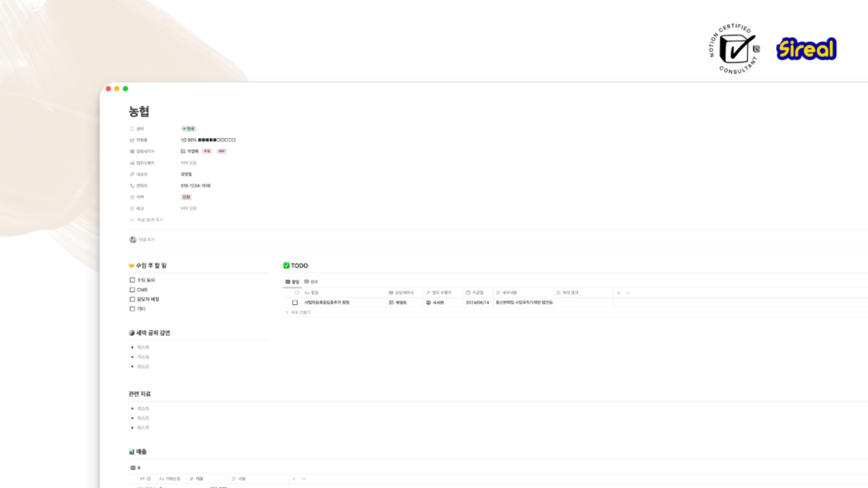Open the region tag value in the properties

(187, 197)
